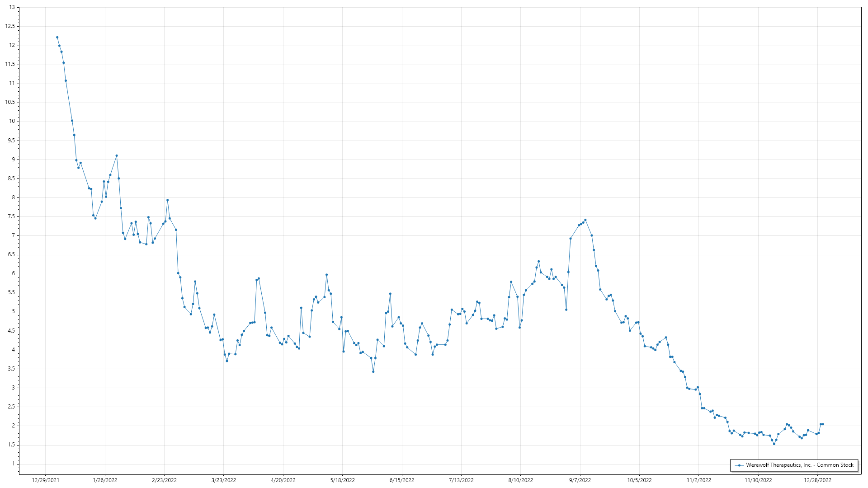This screenshot has height=488, width=868.
Task: Click the 12/29/2021 x-axis date label
Action: tap(46, 480)
